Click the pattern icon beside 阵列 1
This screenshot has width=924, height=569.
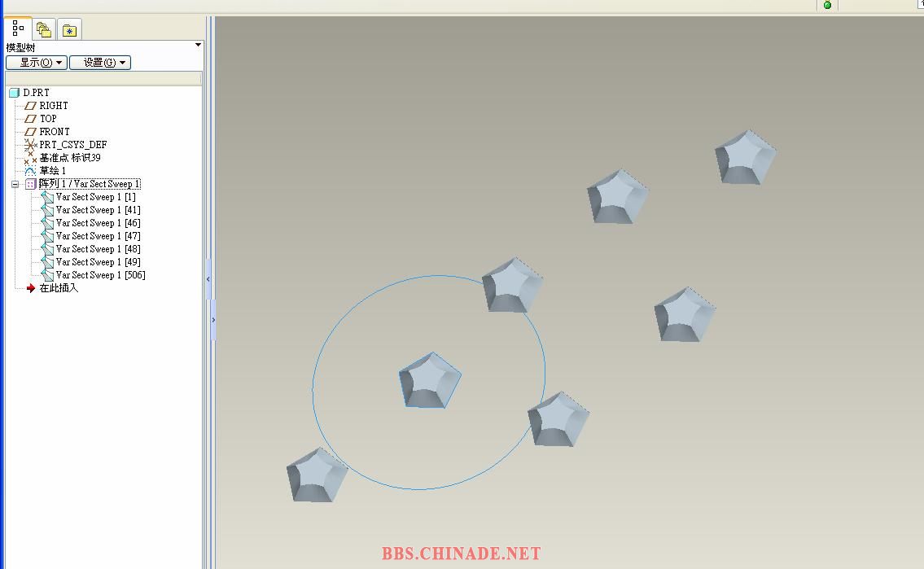[31, 184]
